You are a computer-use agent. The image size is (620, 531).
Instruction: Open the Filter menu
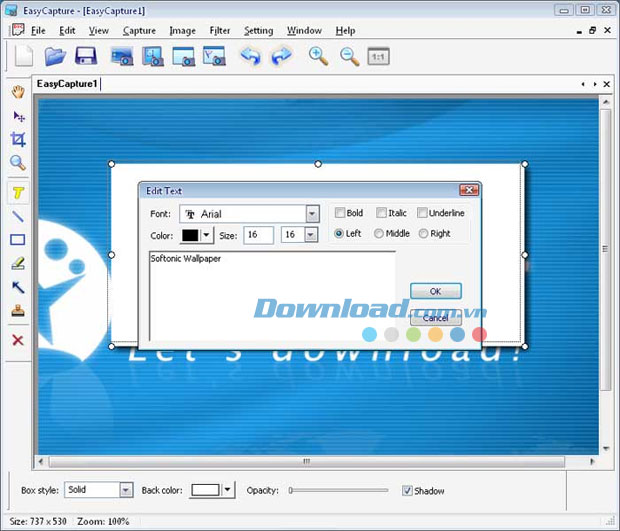219,30
